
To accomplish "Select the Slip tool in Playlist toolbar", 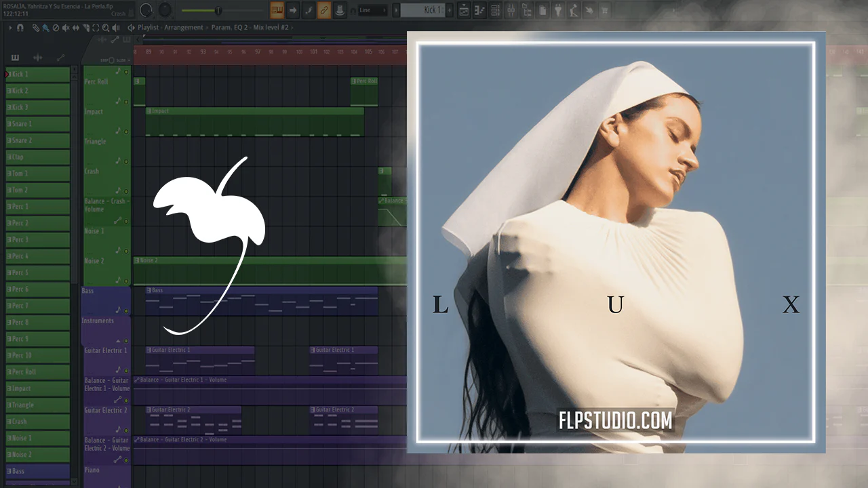I will pos(76,28).
